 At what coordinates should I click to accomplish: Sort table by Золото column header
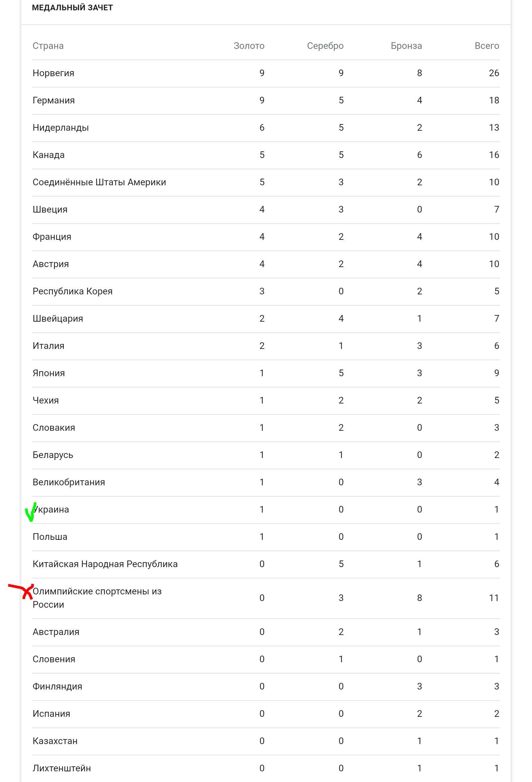[249, 46]
